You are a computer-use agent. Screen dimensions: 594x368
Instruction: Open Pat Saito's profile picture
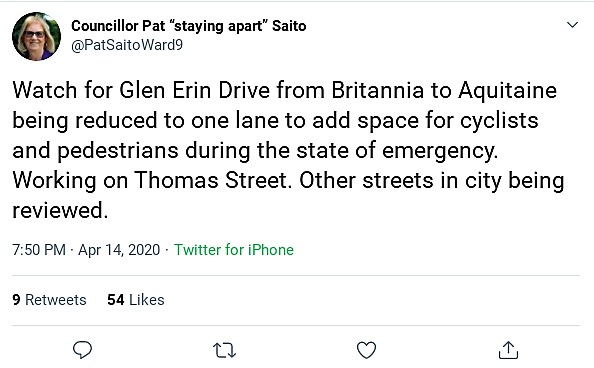pos(36,36)
